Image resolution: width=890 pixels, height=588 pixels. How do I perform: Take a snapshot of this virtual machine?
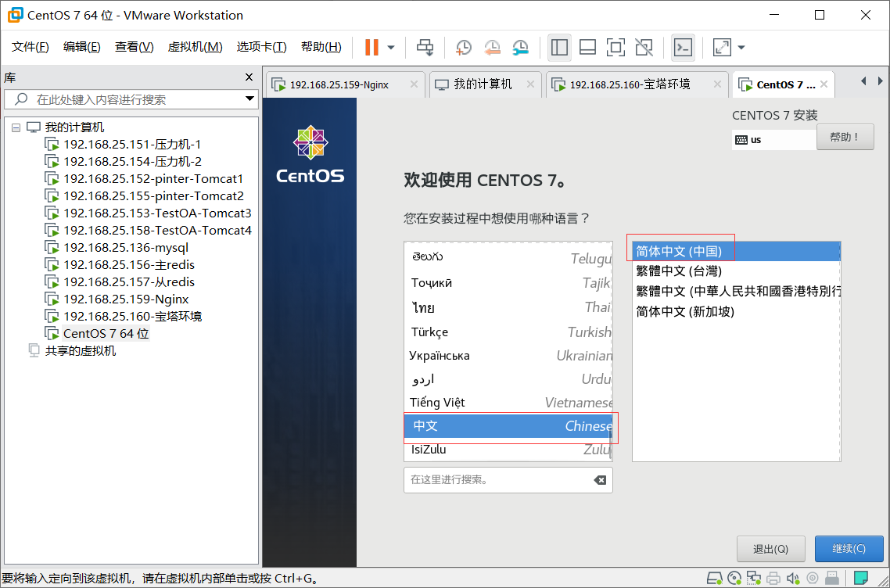pos(464,47)
